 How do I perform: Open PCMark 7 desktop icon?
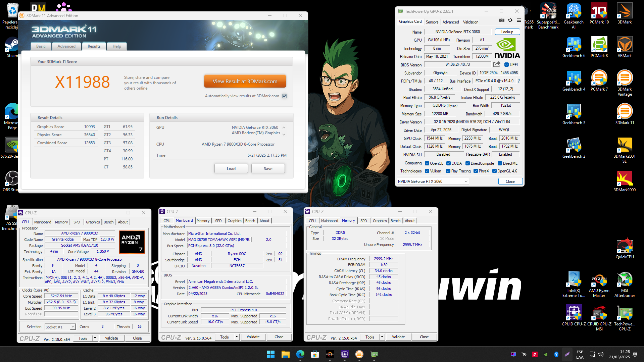point(599,81)
